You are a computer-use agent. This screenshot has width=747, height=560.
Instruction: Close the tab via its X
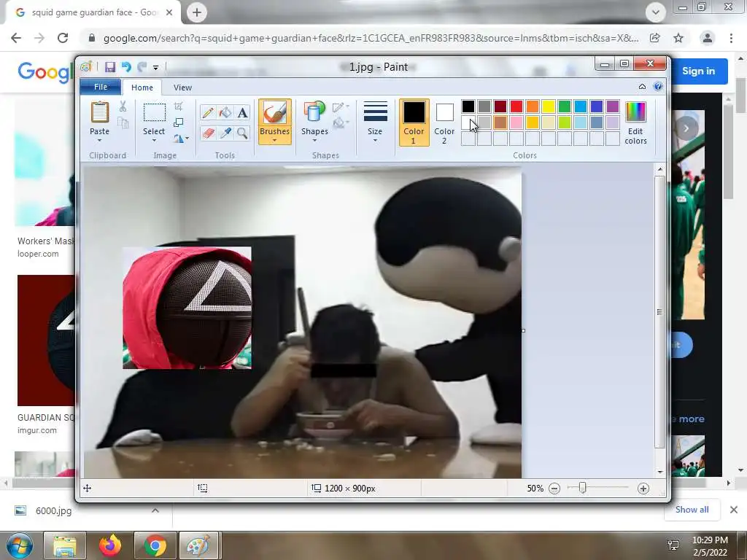pos(169,13)
